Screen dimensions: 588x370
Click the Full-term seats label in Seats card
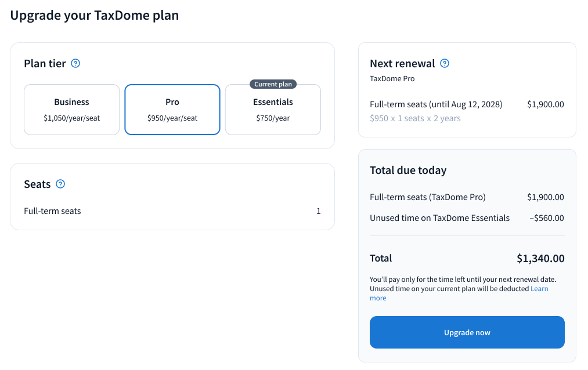[52, 211]
